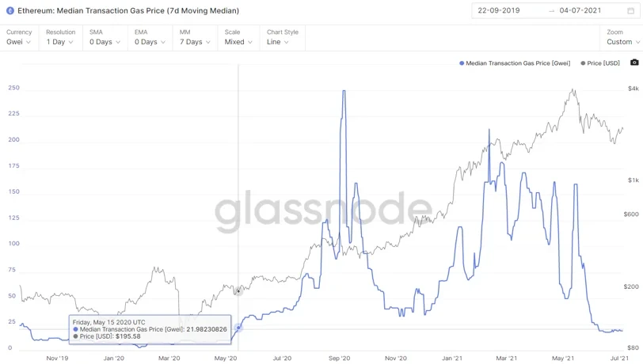The image size is (643, 364).
Task: Open the Scale Mixed dropdown
Action: click(238, 42)
